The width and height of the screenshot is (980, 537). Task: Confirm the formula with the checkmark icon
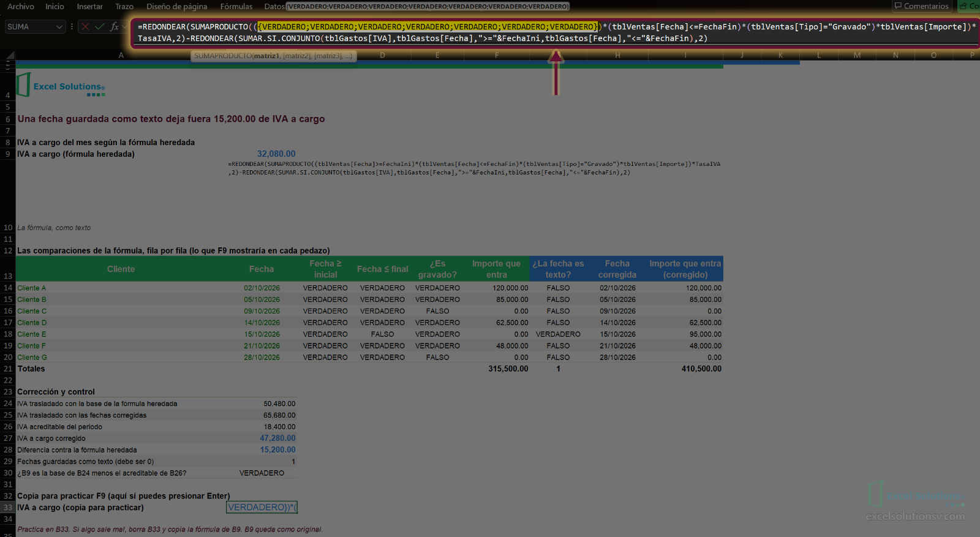point(99,27)
